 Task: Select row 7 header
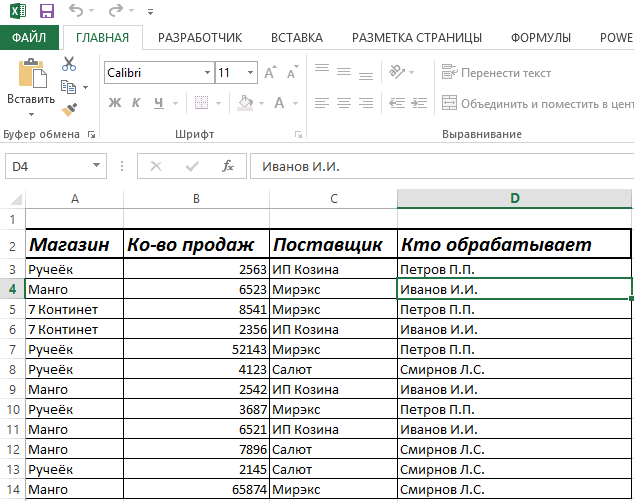(13, 349)
